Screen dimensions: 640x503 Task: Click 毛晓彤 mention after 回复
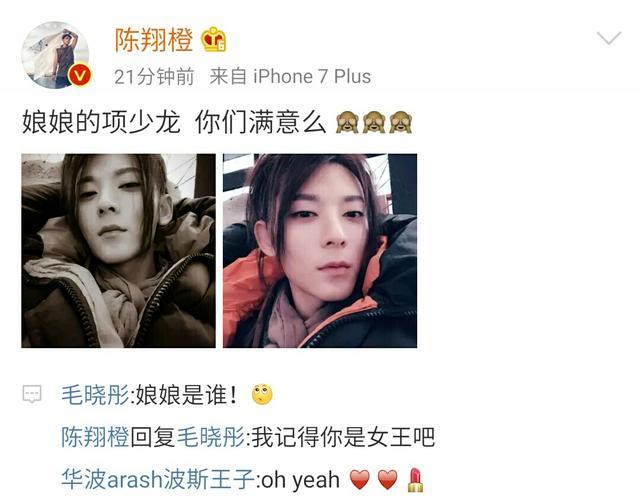tap(211, 437)
